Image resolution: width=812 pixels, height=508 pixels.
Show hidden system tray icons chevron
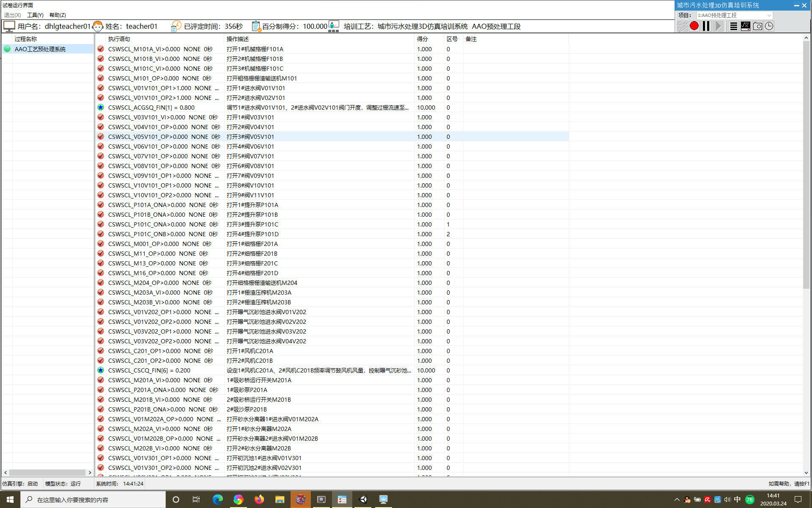pyautogui.click(x=677, y=500)
